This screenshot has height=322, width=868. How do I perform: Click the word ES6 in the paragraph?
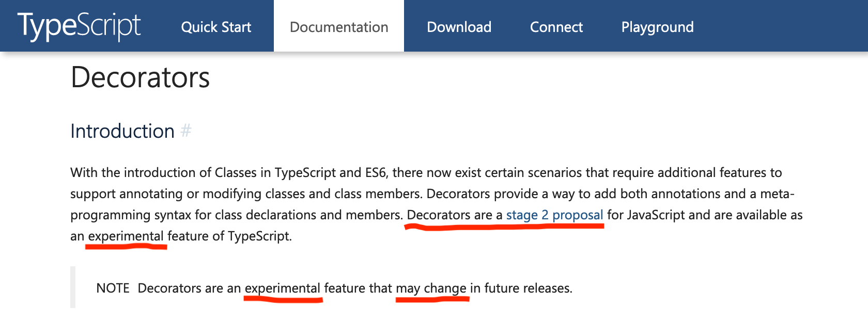pyautogui.click(x=376, y=172)
